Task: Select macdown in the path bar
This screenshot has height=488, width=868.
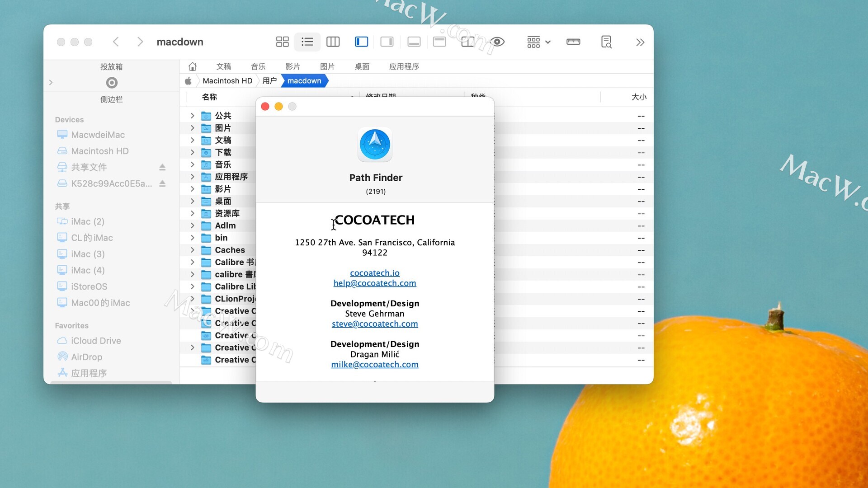Action: [x=304, y=81]
